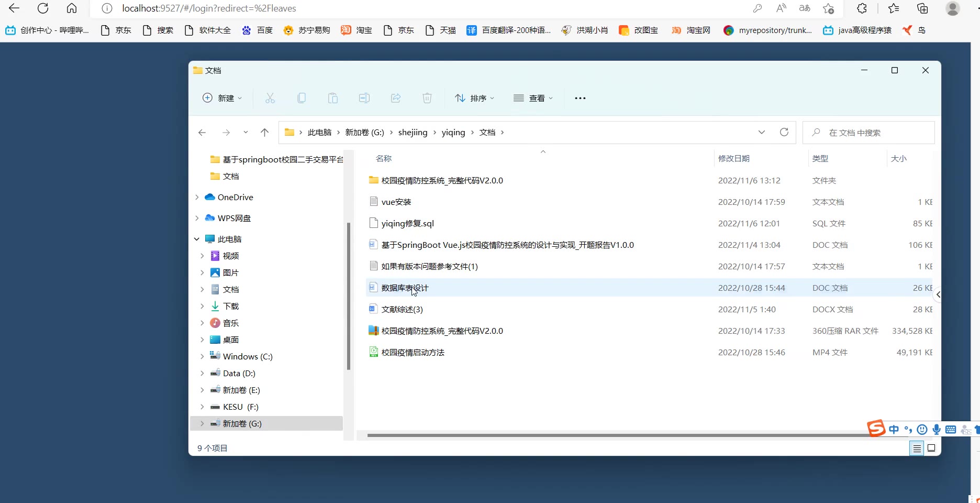Switch to large thumbnails view toggle
This screenshot has height=503, width=980.
point(931,448)
